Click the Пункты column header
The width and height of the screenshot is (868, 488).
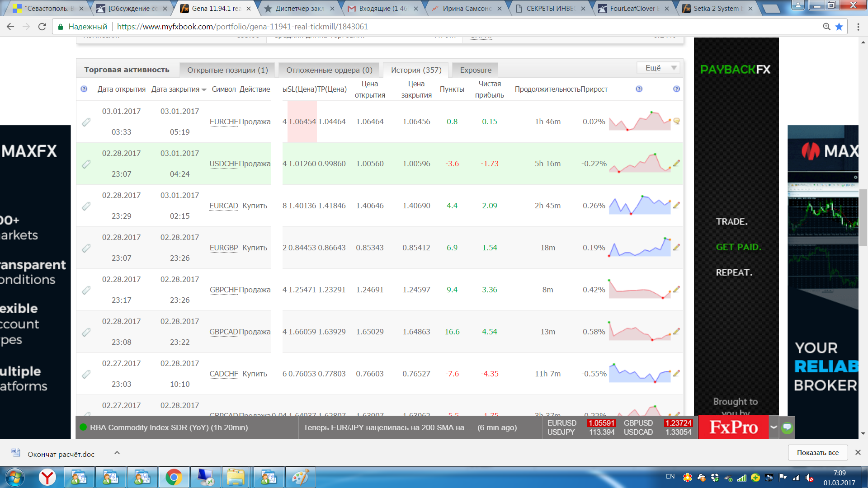(x=452, y=89)
